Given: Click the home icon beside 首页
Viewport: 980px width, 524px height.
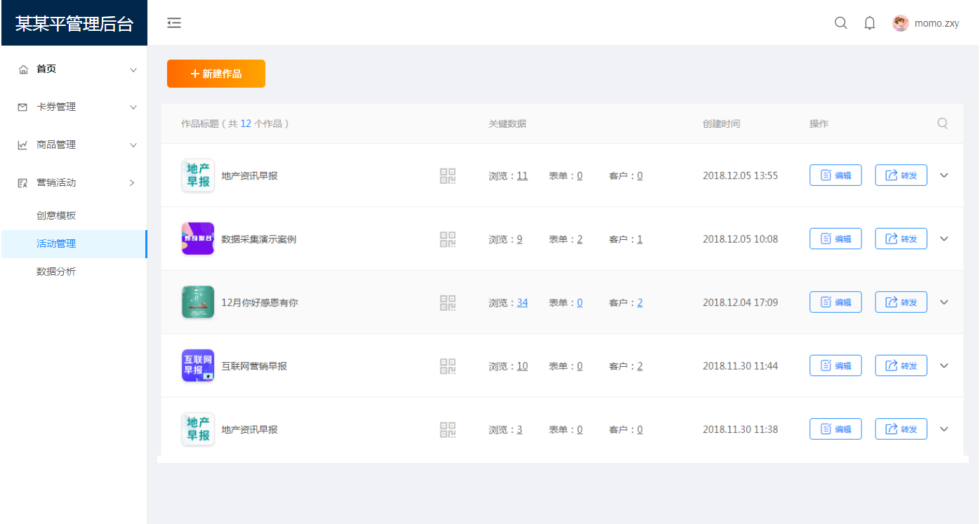Looking at the screenshot, I should click(23, 69).
